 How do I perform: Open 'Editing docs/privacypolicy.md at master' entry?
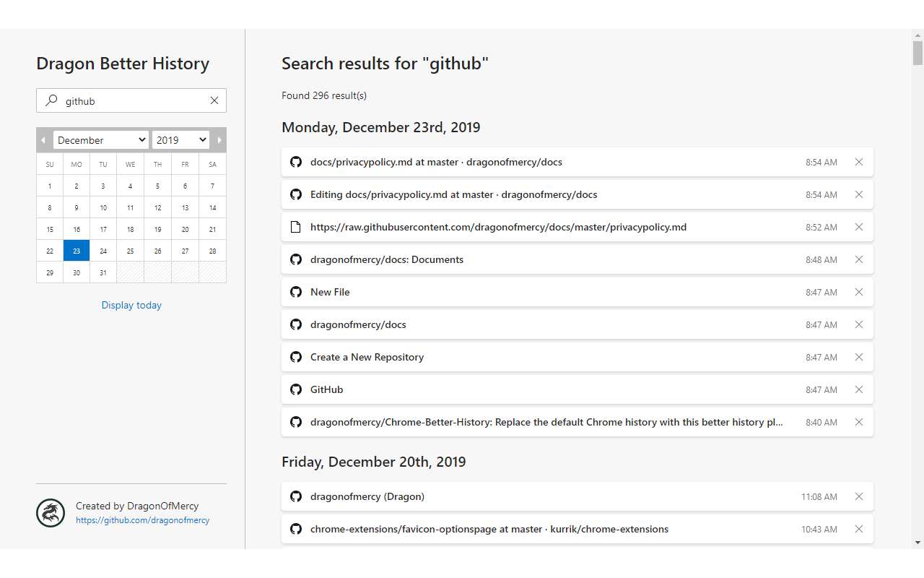point(453,194)
